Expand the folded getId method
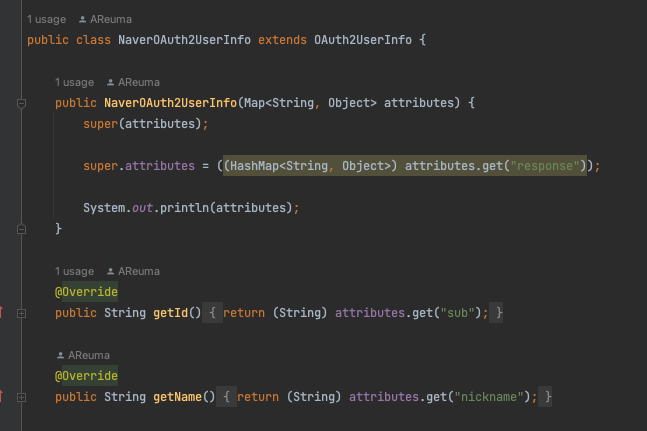The width and height of the screenshot is (647, 431). click(x=21, y=313)
